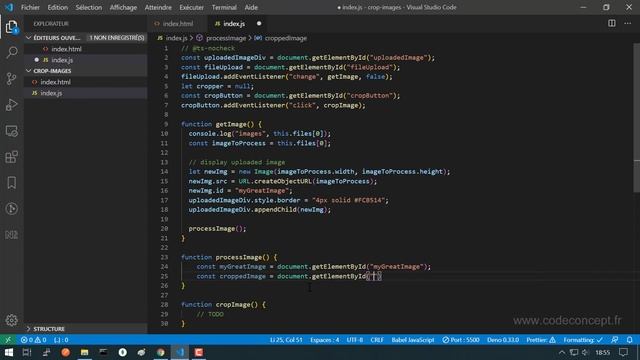Open the notifications bell in the status bar
Screen dimensions: 640x360
629,340
